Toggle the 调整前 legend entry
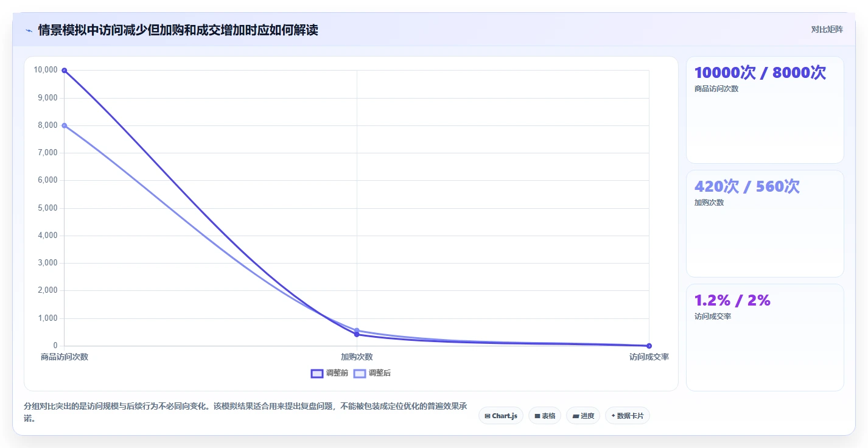Viewport: 868px width, 448px height. pyautogui.click(x=329, y=373)
